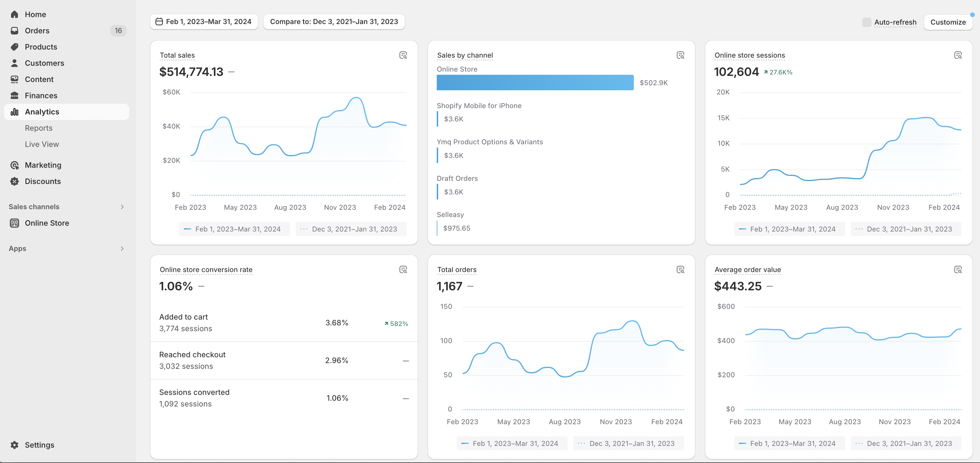View report icon for Online store sessions
Image resolution: width=980 pixels, height=463 pixels.
tap(958, 55)
